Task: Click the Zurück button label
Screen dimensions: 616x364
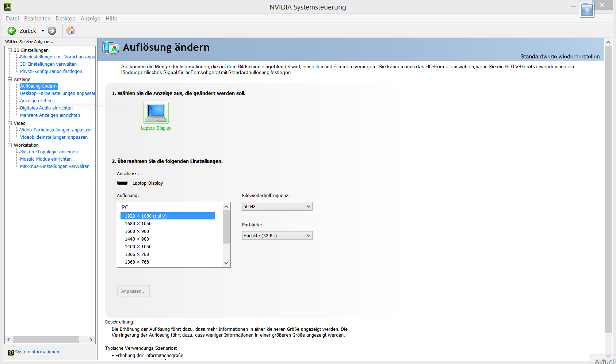Action: click(x=28, y=31)
